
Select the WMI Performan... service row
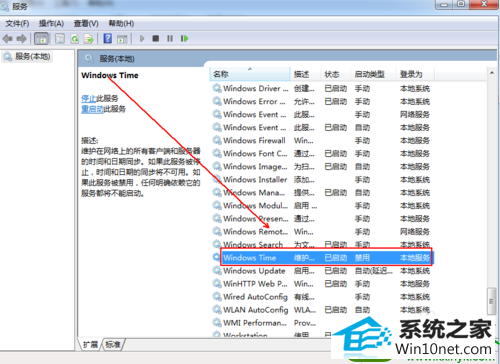pos(322,323)
